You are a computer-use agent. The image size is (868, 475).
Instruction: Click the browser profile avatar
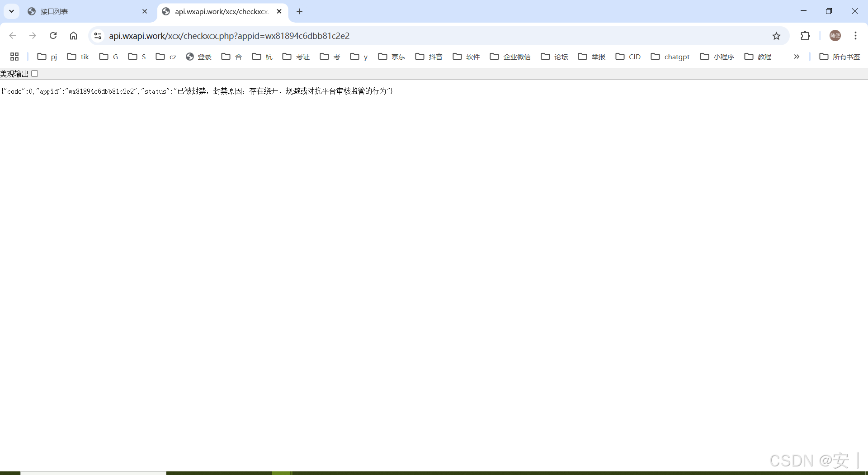835,36
